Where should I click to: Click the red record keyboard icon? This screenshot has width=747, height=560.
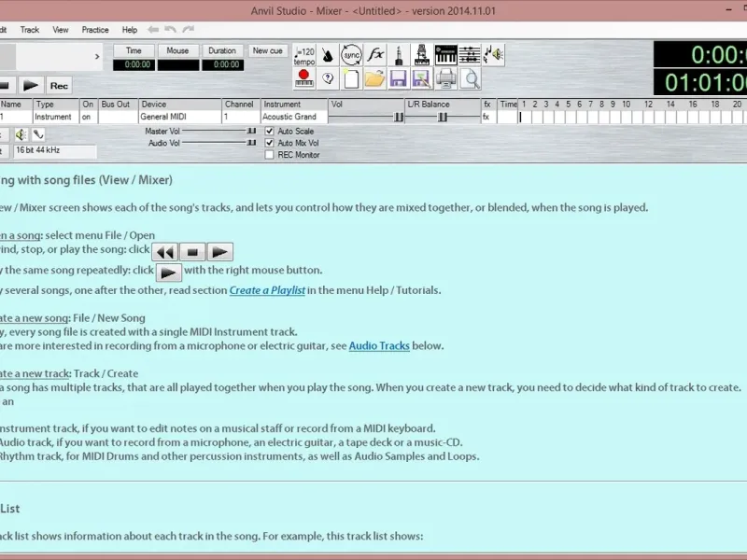304,79
